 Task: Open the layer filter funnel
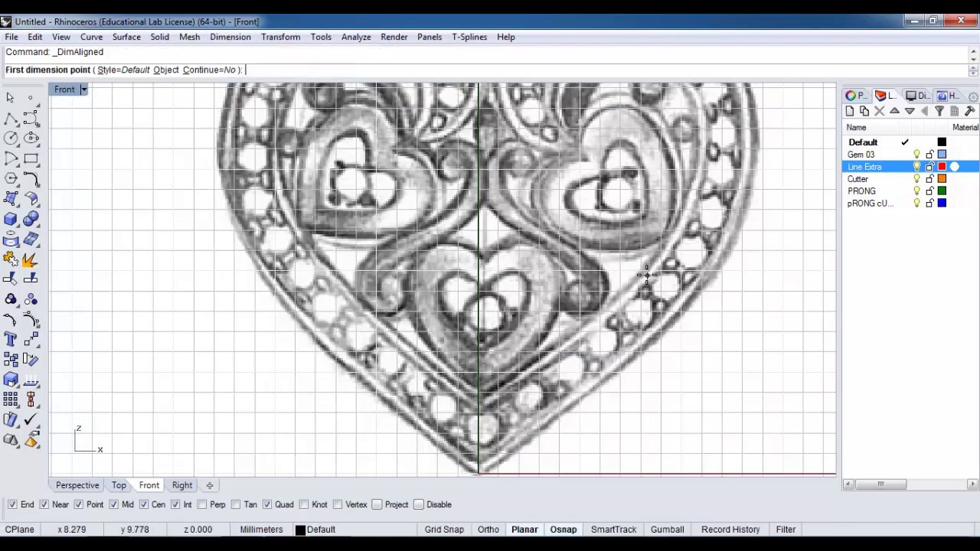939,111
